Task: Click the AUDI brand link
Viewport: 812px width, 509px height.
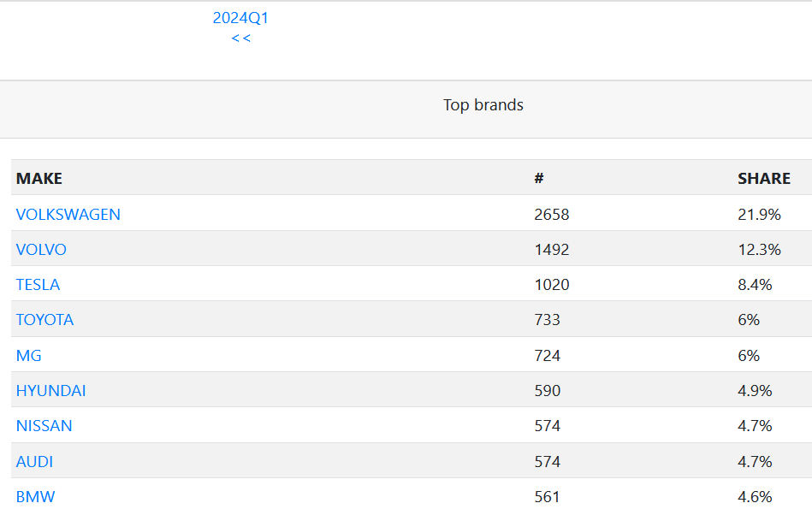Action: point(34,462)
